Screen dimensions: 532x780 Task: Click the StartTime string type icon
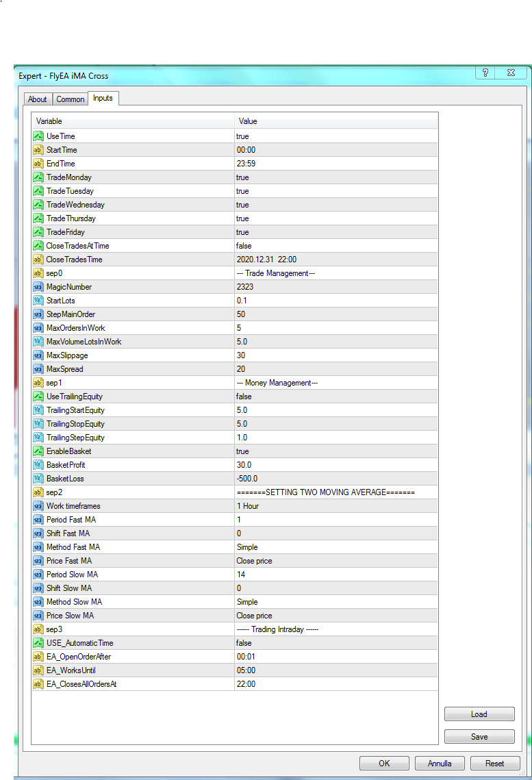(38, 150)
